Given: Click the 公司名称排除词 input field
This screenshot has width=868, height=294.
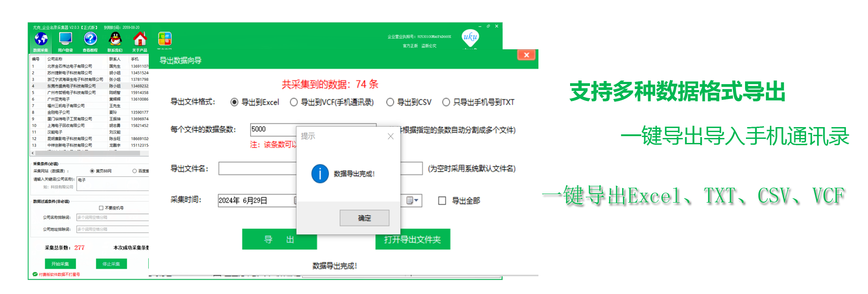Looking at the screenshot, I should pos(113,218).
